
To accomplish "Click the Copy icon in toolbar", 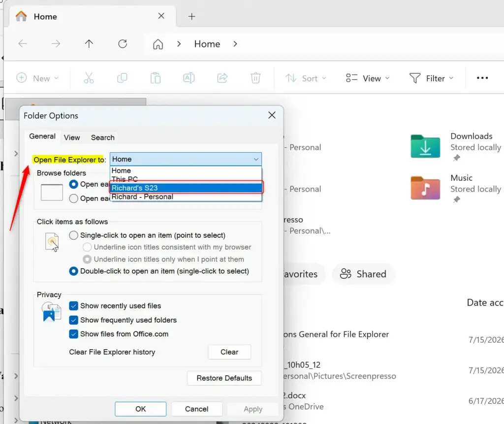I will click(122, 78).
